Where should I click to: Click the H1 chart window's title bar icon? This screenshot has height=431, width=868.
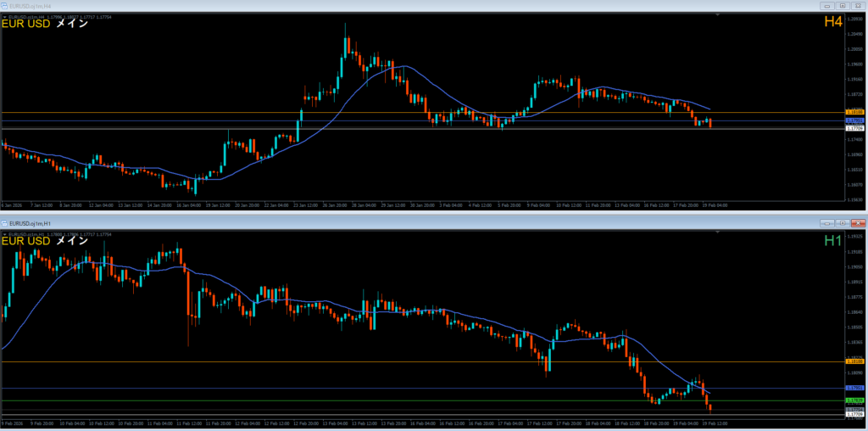(5, 222)
